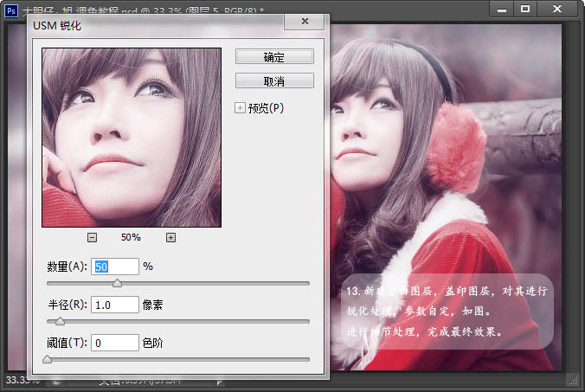Click the 半径(R) radius slider handle
585x392 pixels.
tap(60, 321)
